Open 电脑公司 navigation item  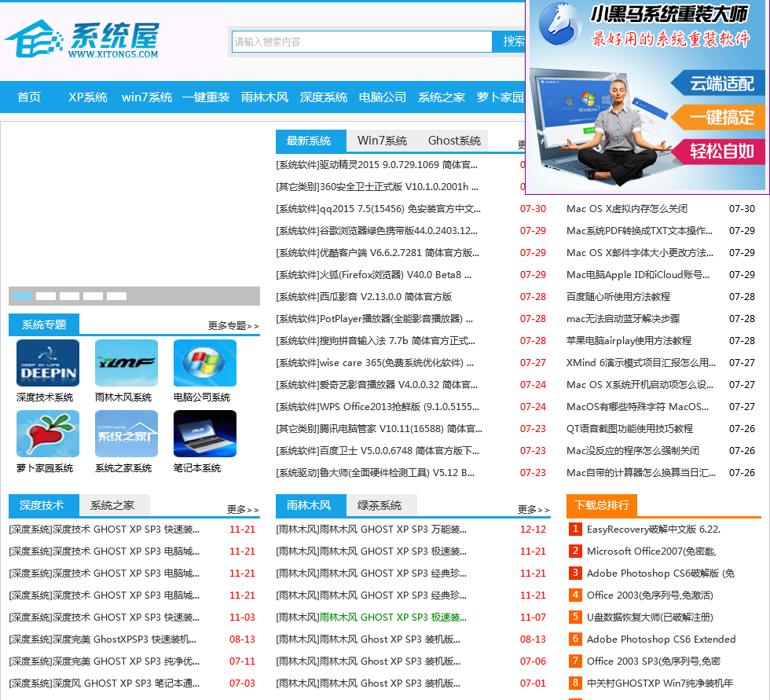point(383,97)
